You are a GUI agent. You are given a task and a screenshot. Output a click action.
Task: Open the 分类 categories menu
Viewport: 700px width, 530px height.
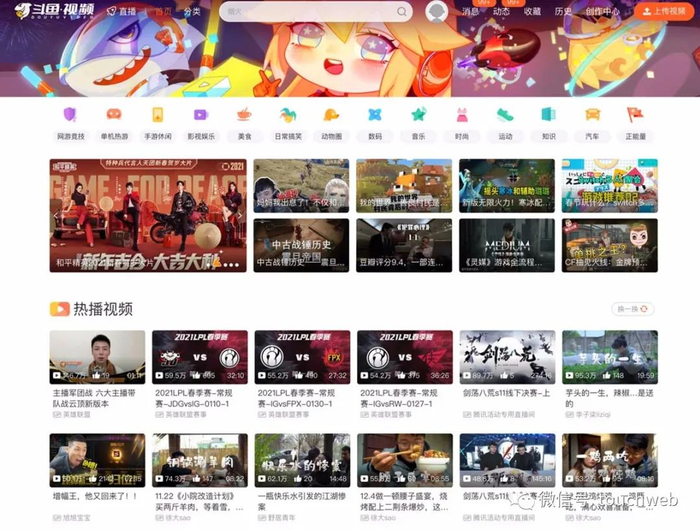pos(192,11)
